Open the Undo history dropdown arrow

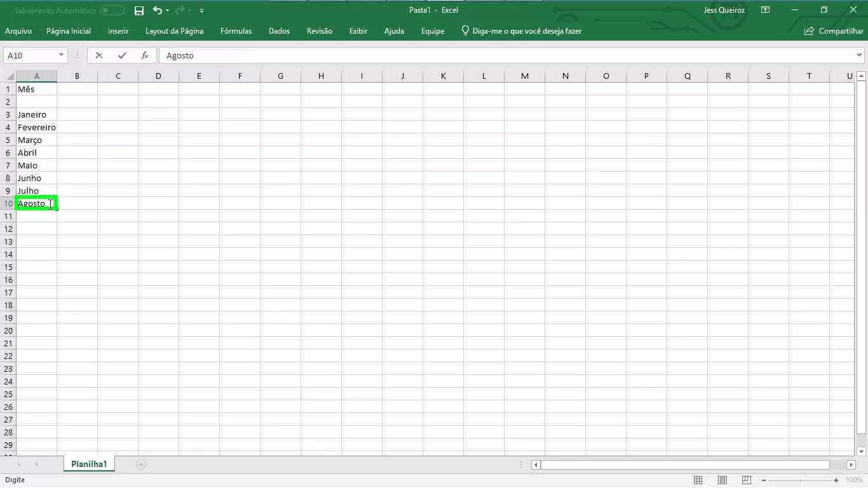pos(168,11)
